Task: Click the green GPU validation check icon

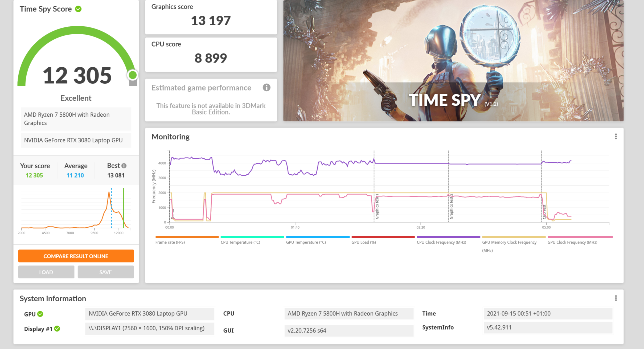Action: (x=40, y=314)
